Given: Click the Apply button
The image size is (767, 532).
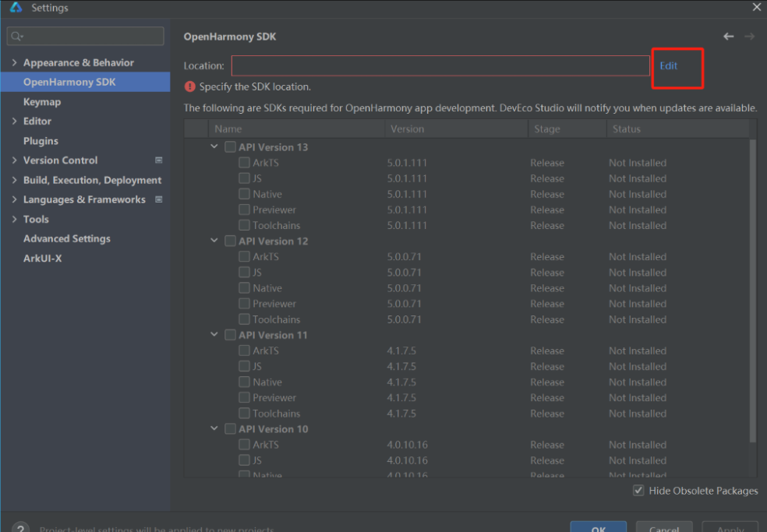Looking at the screenshot, I should point(730,527).
